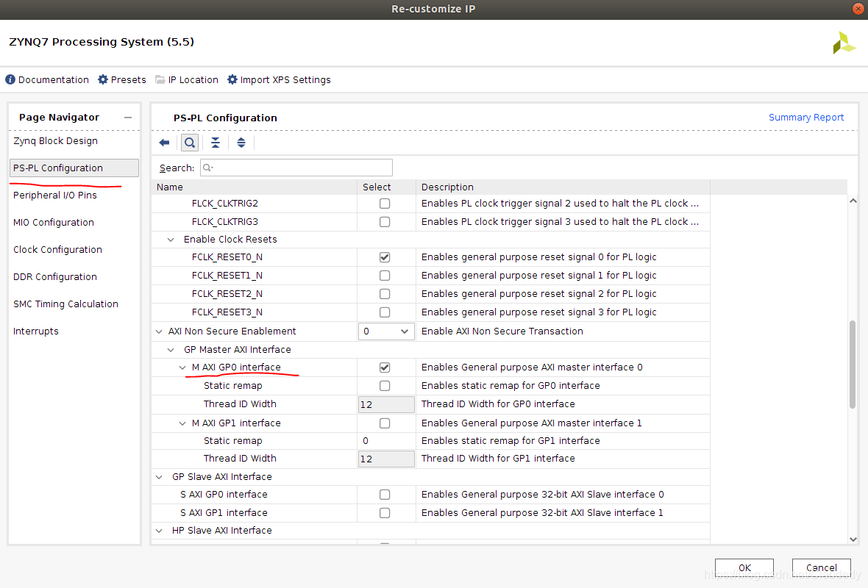Collapse HP Slave AXI Interface node

pyautogui.click(x=159, y=531)
